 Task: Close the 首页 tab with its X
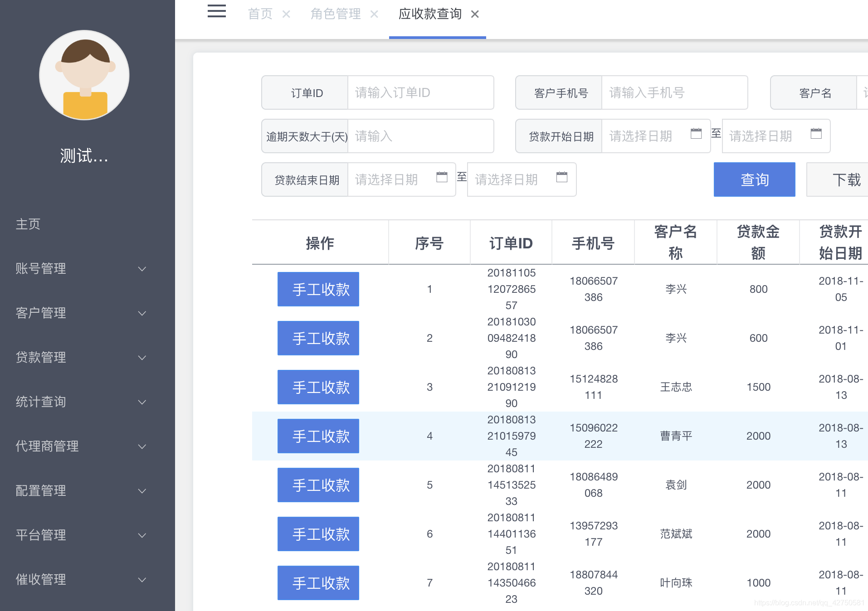pyautogui.click(x=286, y=14)
